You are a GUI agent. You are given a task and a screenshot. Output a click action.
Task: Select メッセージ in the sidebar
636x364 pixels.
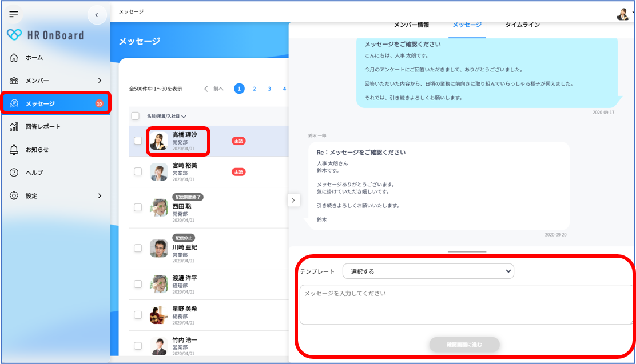56,103
